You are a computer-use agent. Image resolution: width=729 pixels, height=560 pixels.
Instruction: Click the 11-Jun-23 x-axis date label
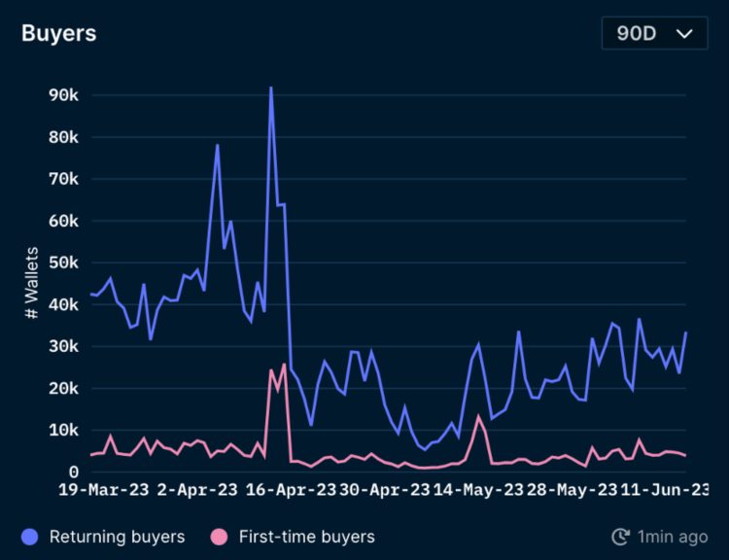coord(661,490)
